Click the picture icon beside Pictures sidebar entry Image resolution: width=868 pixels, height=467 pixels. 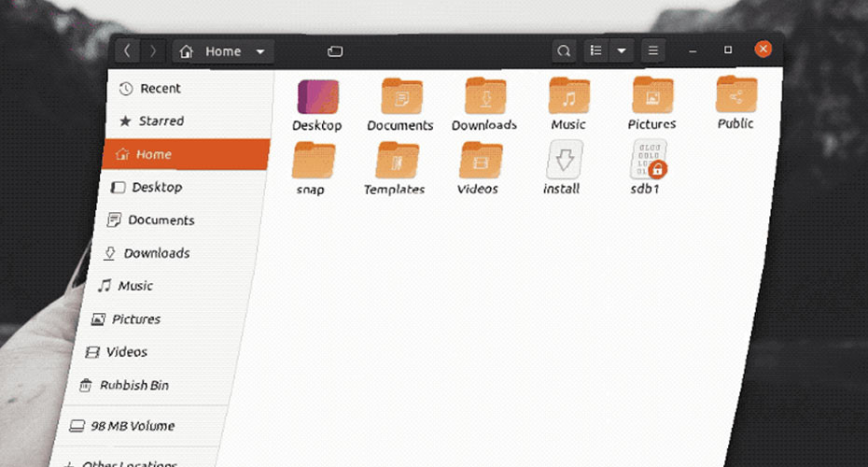pyautogui.click(x=98, y=319)
